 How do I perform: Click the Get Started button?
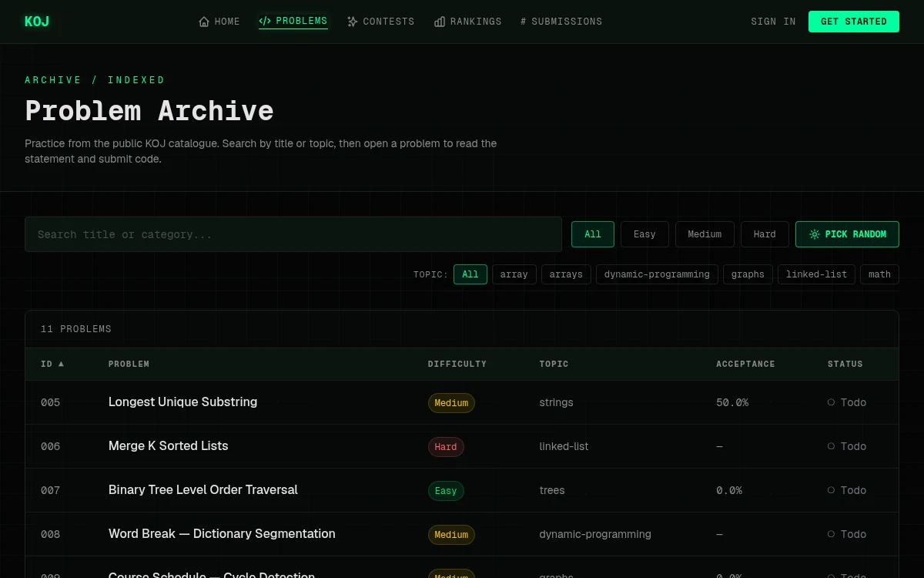coord(854,22)
